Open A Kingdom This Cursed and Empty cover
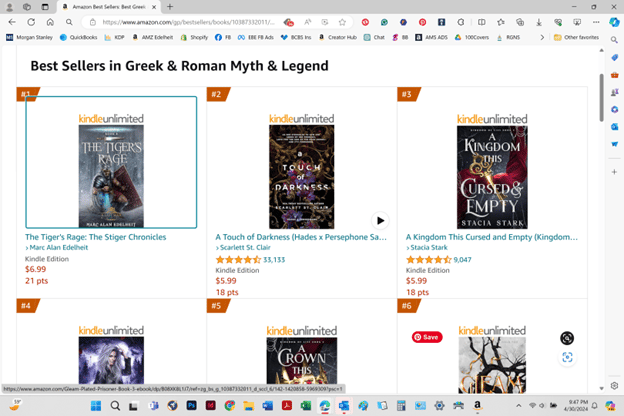Viewport: 624px width, 416px height. pyautogui.click(x=492, y=177)
